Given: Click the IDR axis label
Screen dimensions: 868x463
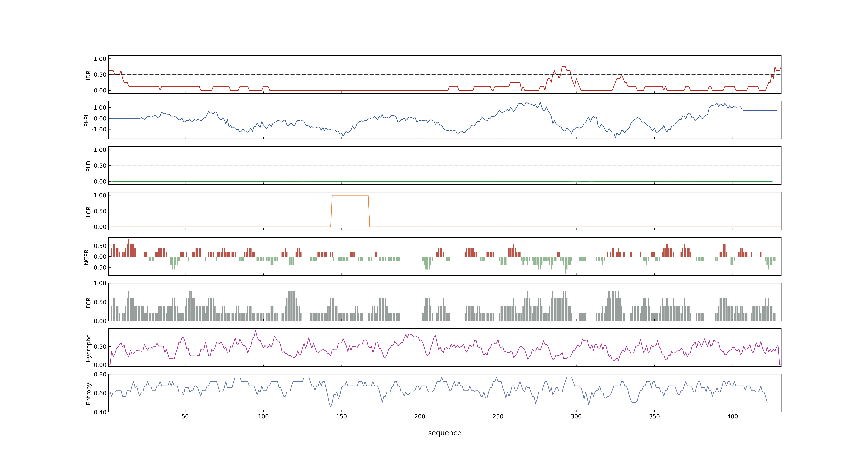Looking at the screenshot, I should click(x=88, y=75).
